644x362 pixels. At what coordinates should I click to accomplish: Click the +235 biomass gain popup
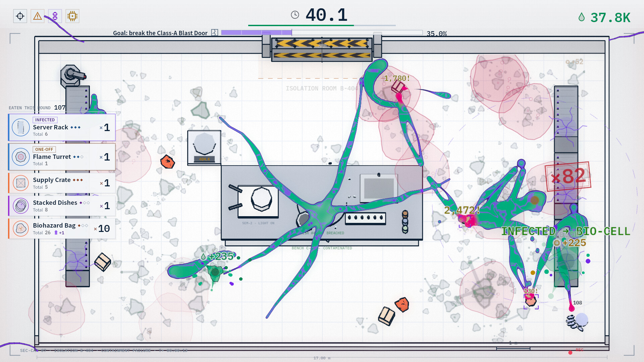click(217, 256)
